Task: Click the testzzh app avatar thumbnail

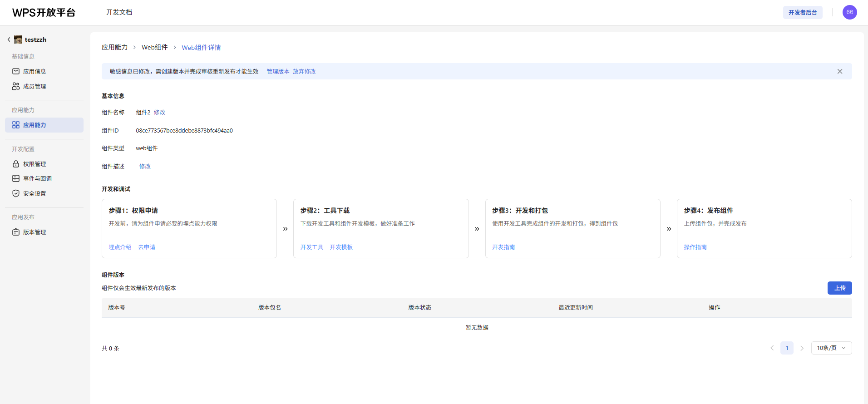Action: [18, 39]
